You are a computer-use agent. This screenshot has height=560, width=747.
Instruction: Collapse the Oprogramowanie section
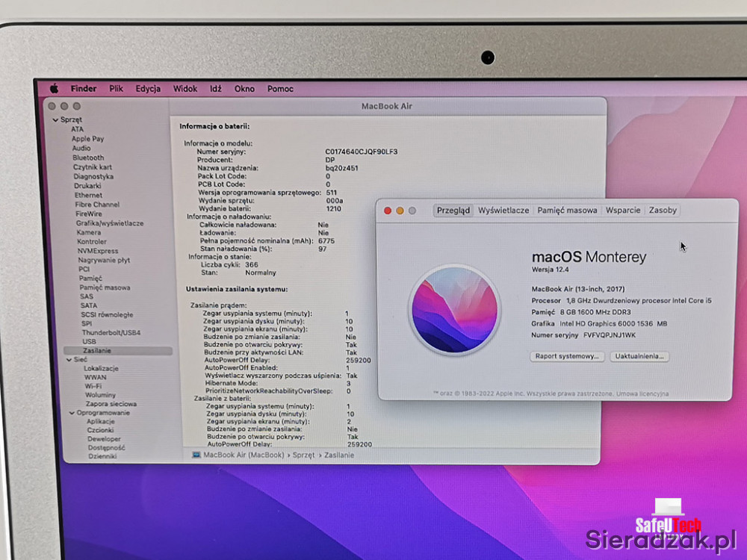pyautogui.click(x=72, y=413)
